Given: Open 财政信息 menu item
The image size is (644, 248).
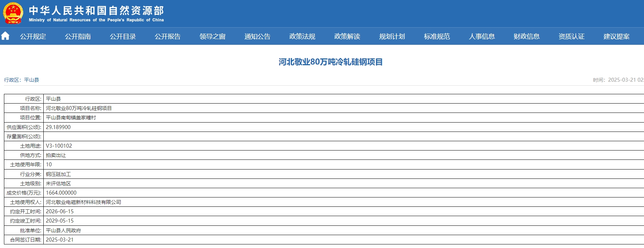Looking at the screenshot, I should click(x=527, y=37).
